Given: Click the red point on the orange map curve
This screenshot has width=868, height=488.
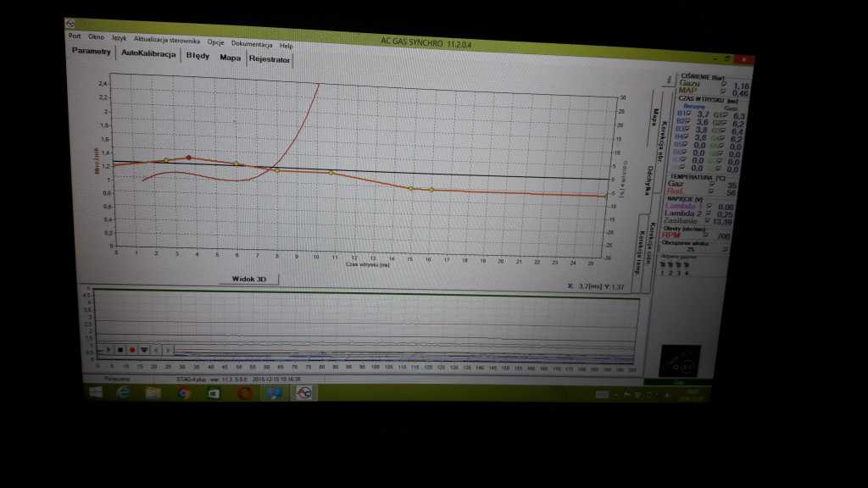Looking at the screenshot, I should pos(188,158).
